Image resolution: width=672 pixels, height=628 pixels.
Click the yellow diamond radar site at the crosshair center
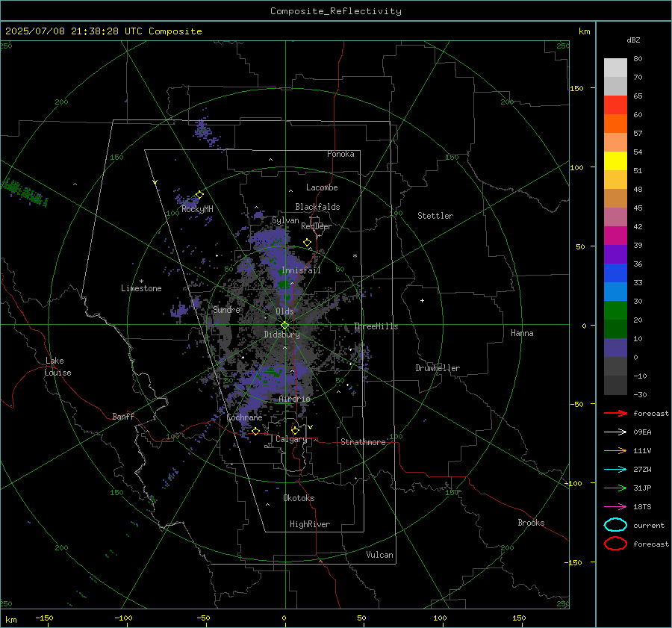285,325
